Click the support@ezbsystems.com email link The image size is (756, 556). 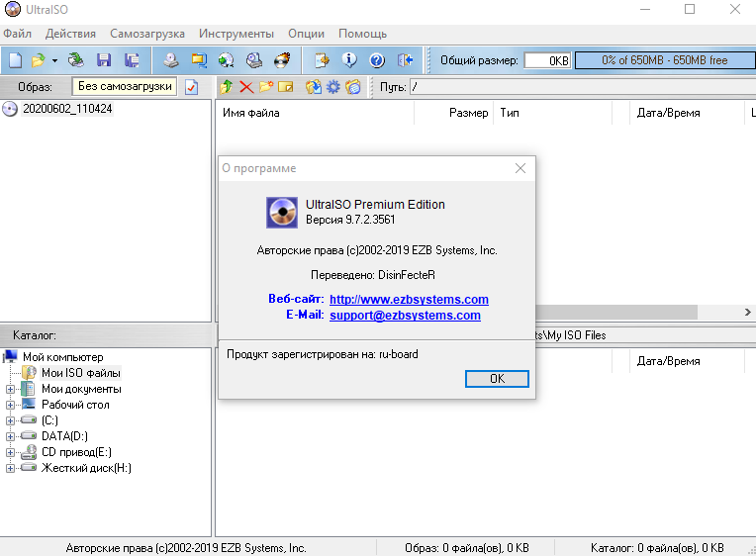point(405,316)
